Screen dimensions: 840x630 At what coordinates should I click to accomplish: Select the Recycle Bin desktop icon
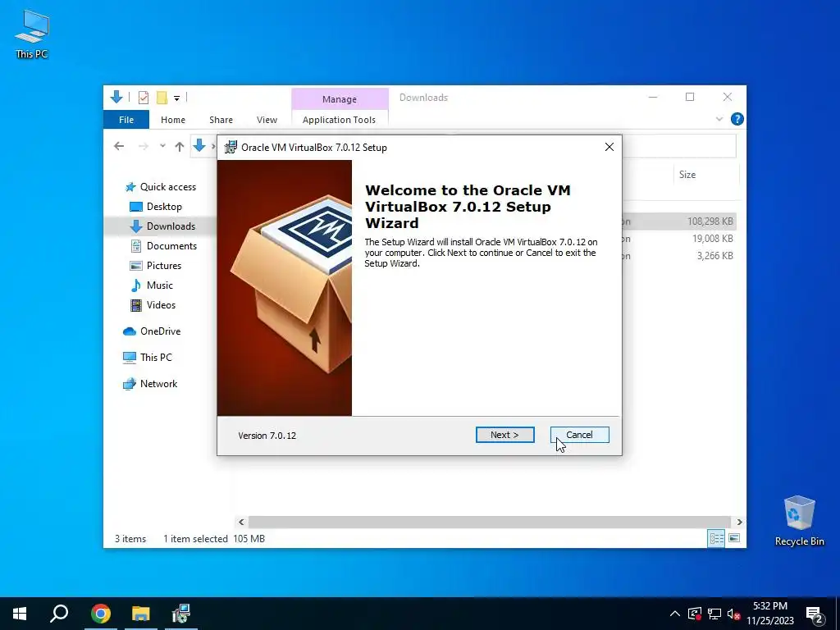(799, 521)
